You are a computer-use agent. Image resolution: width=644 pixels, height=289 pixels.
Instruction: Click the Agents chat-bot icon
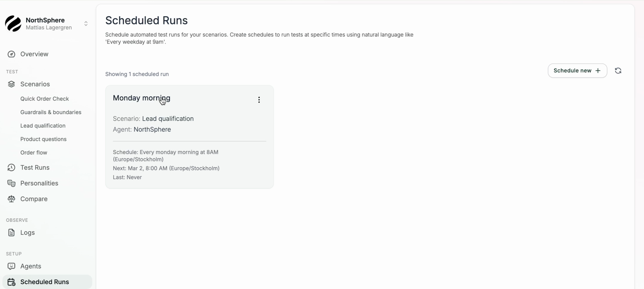pyautogui.click(x=11, y=266)
